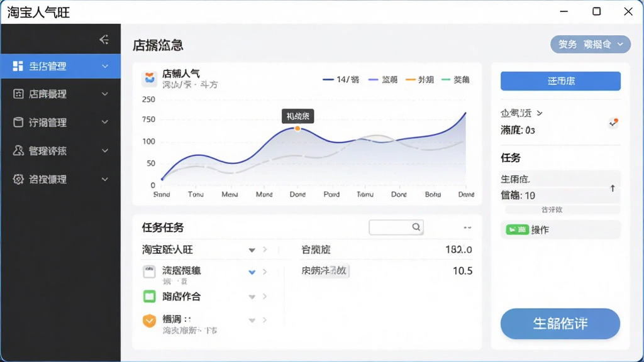Toggle the green series in chart legend
The width and height of the screenshot is (644, 362).
[455, 80]
